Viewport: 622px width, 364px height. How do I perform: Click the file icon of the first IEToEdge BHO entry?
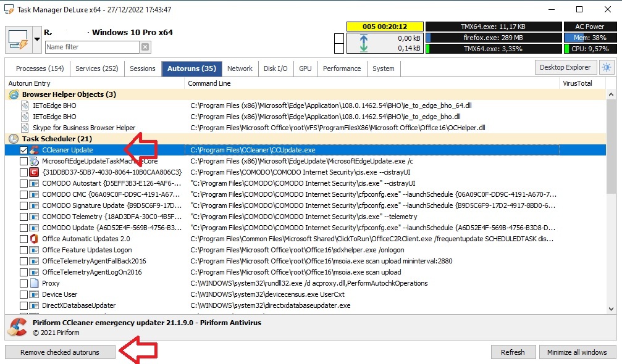point(25,105)
